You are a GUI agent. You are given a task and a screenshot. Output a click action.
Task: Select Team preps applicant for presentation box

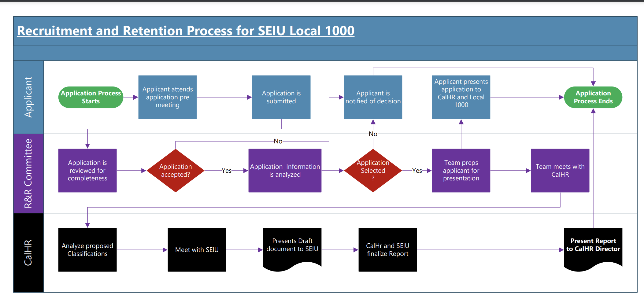click(461, 171)
